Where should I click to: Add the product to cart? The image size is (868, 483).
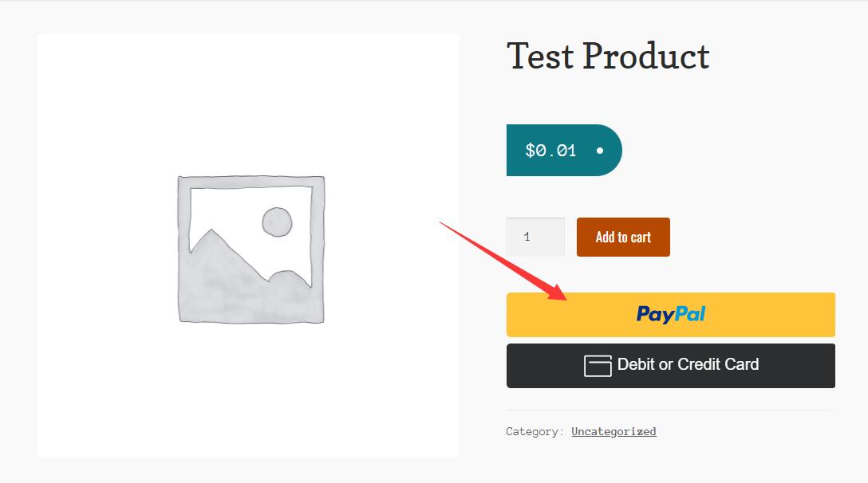[623, 237]
